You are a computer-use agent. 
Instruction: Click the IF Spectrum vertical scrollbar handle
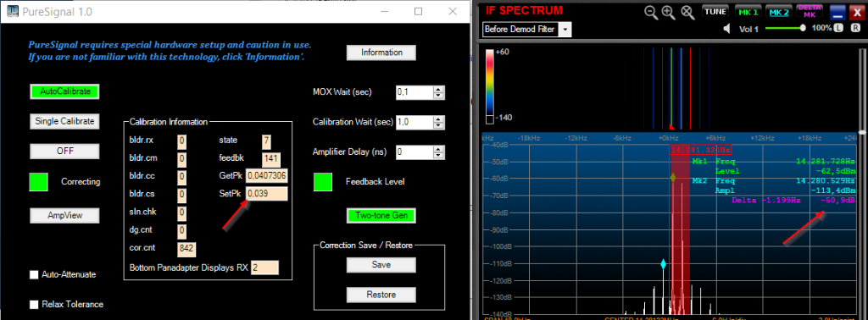coord(862,132)
